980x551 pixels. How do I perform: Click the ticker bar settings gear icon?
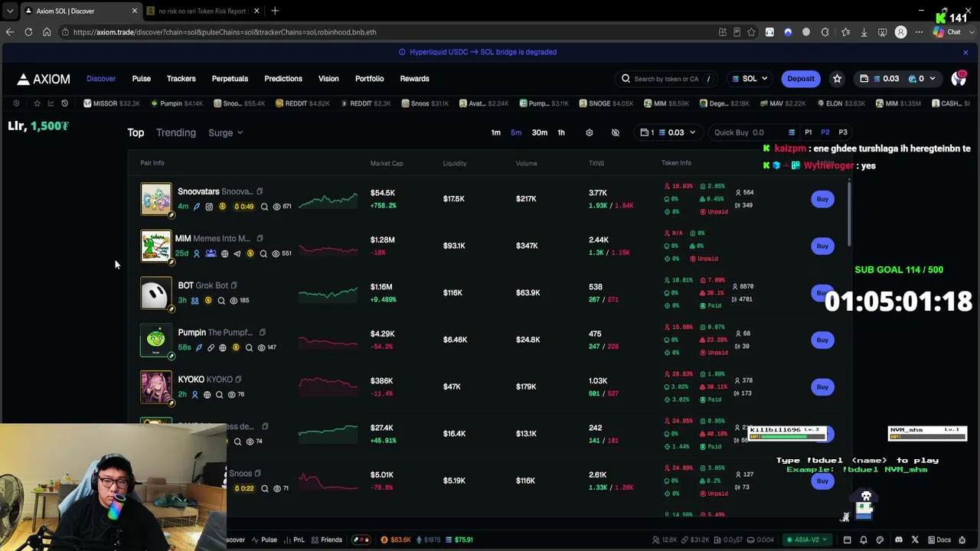pos(16,103)
